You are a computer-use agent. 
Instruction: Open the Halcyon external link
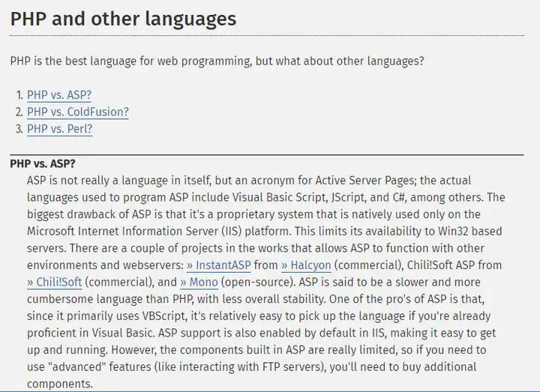(306, 265)
